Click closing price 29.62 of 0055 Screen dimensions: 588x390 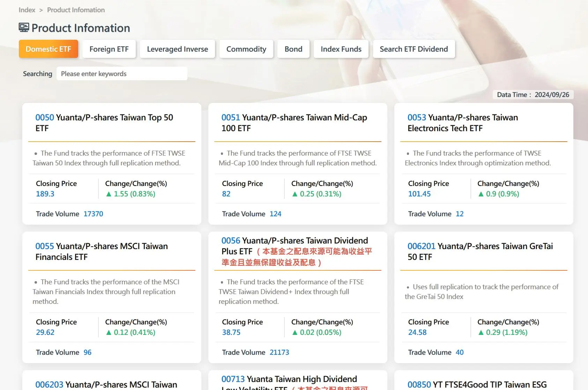tap(45, 332)
